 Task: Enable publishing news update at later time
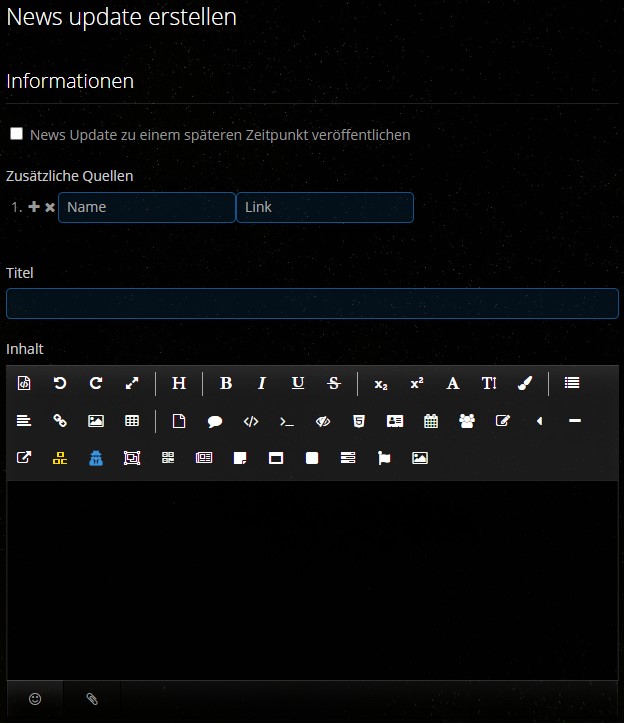[17, 134]
